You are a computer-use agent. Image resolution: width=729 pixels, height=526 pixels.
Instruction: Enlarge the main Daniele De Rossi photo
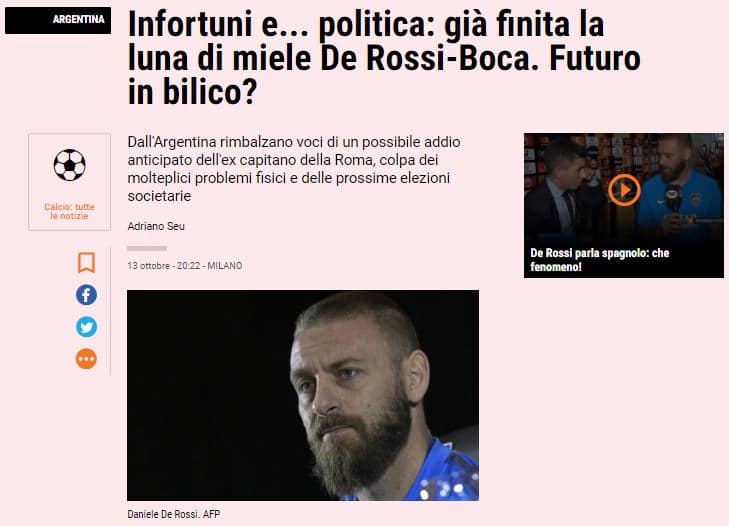303,395
